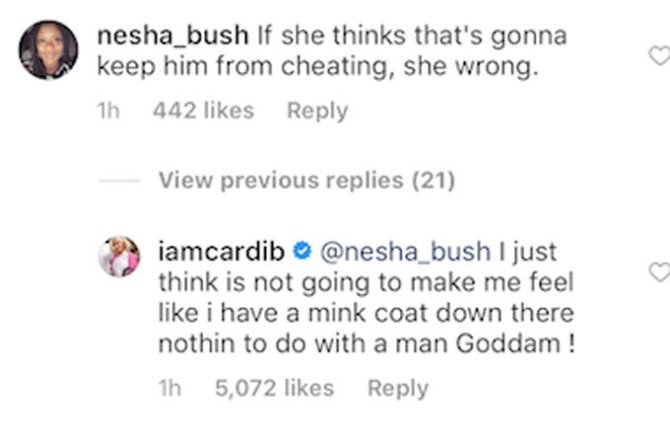Image resolution: width=670 pixels, height=433 pixels.
Task: Like nesha_bush's comment with the heart icon
Action: [x=659, y=55]
